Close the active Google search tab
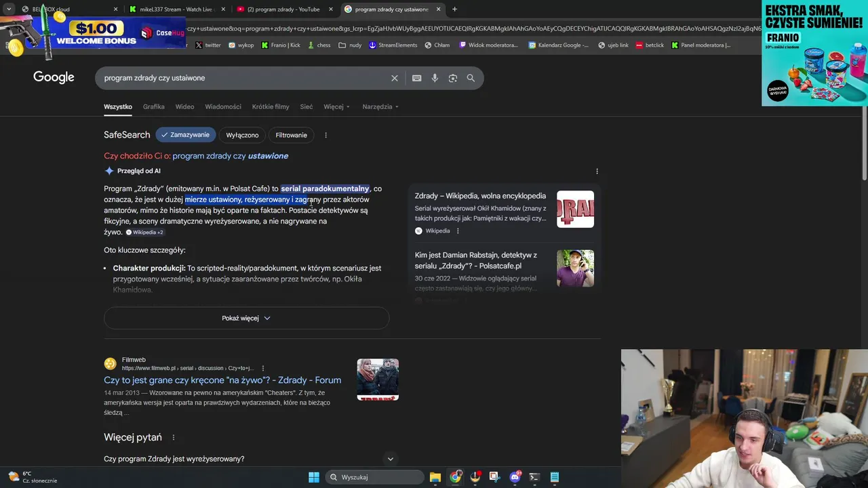The width and height of the screenshot is (868, 488). pos(438,9)
